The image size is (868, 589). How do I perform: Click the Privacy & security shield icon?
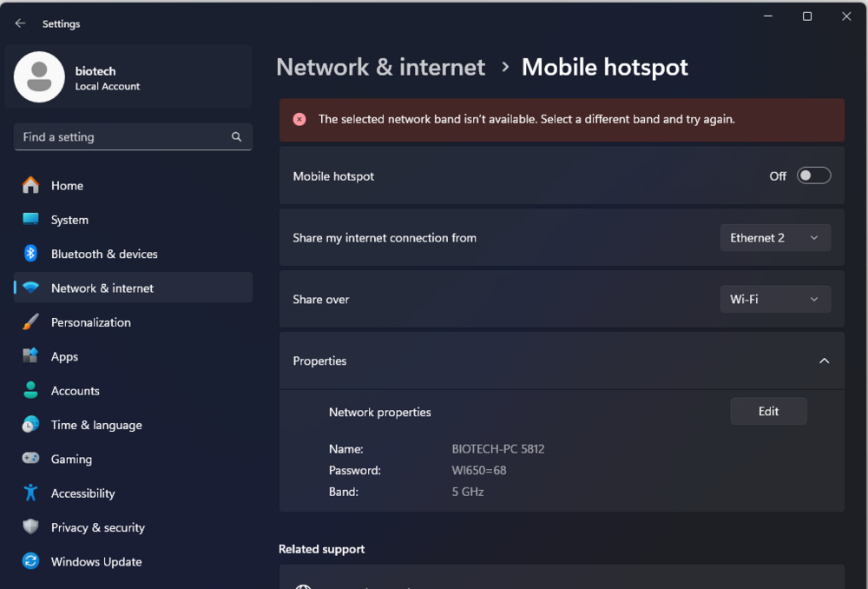point(31,527)
